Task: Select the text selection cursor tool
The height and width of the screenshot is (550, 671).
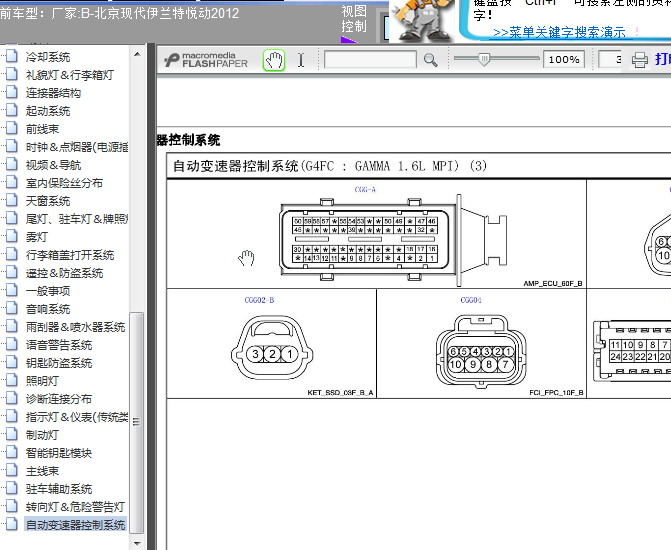Action: click(x=301, y=60)
